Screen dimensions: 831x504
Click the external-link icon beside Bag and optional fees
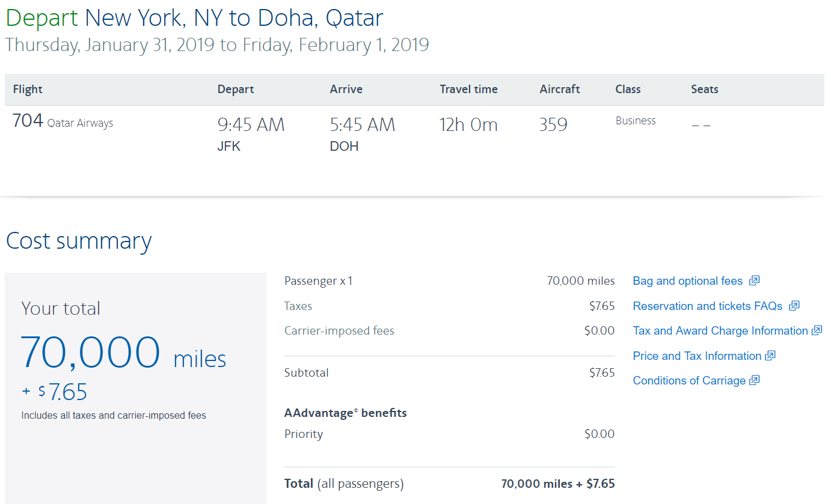755,281
